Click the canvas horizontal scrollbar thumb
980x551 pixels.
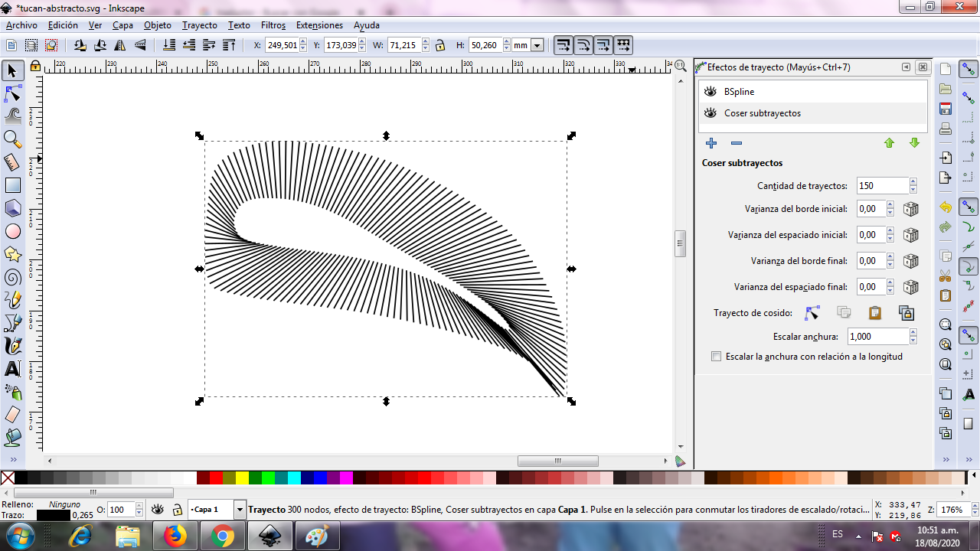(x=557, y=461)
